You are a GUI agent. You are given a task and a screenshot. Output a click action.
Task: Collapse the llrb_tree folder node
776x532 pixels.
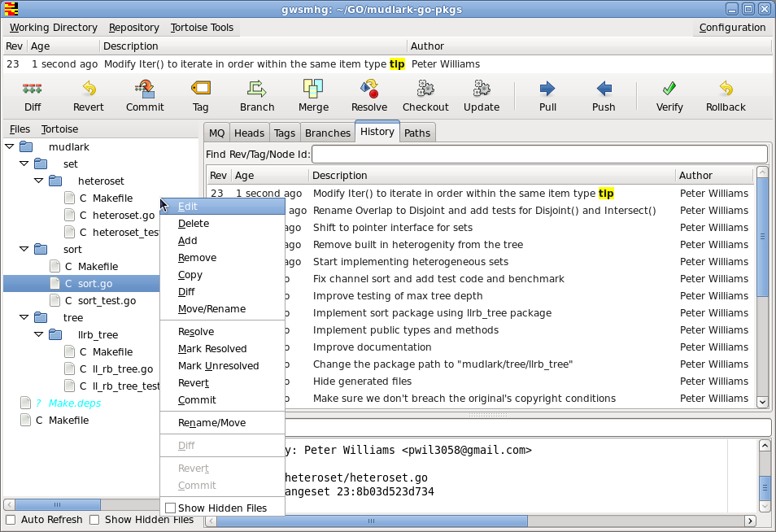point(39,335)
